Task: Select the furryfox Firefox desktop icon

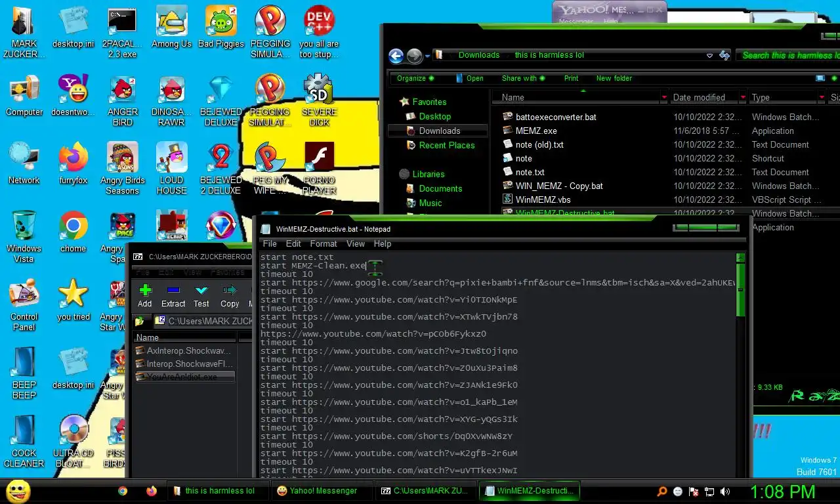Action: [x=73, y=163]
